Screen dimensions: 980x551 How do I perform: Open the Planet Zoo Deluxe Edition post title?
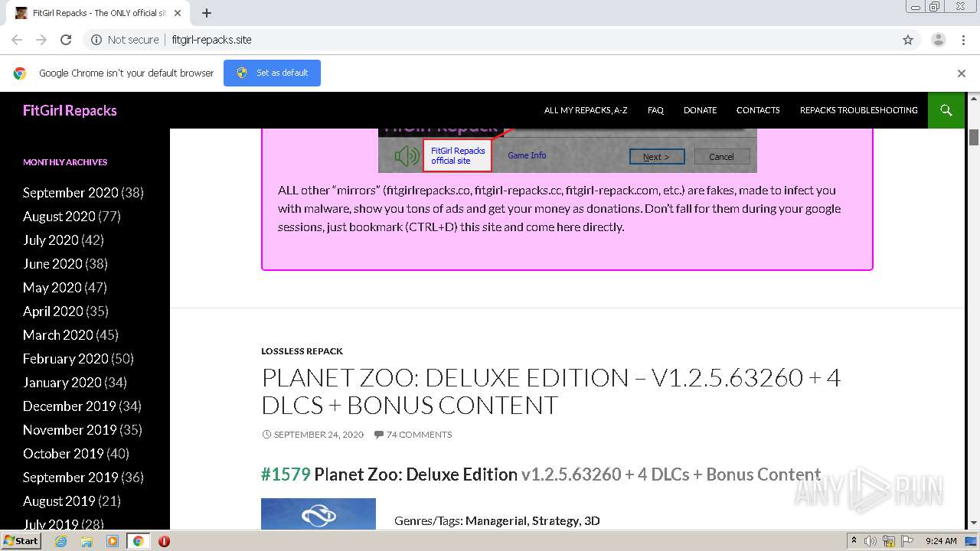pyautogui.click(x=551, y=391)
